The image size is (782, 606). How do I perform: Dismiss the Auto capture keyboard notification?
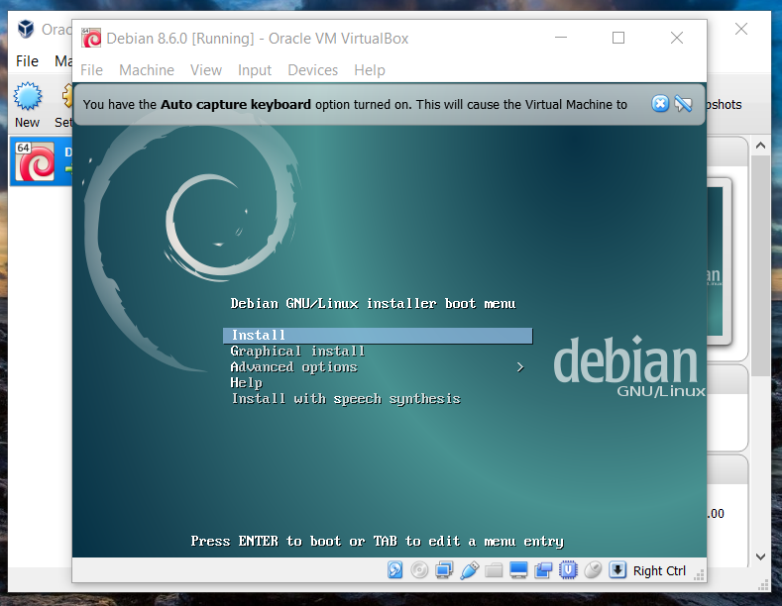click(660, 104)
